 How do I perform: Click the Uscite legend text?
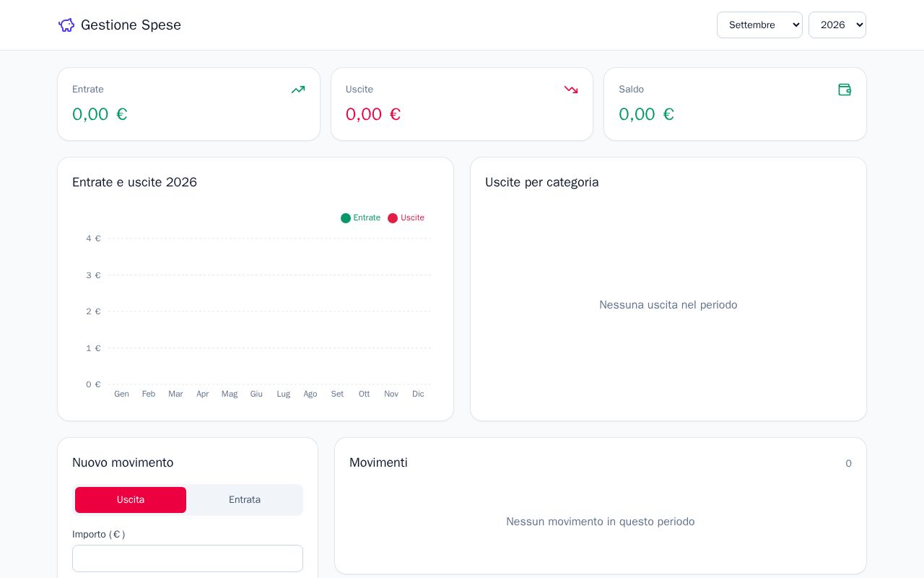click(x=412, y=218)
